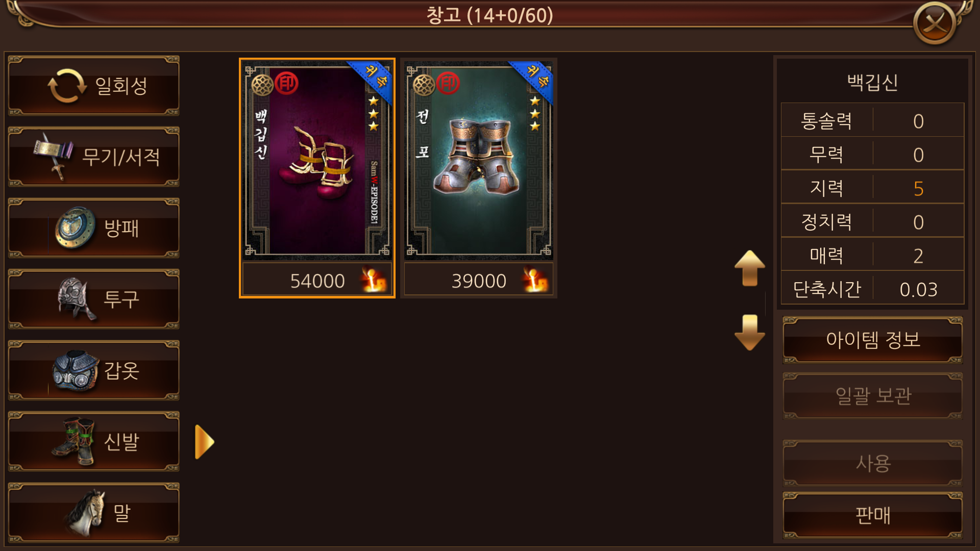Click the red seal icon on 전포 card
The height and width of the screenshot is (551, 980).
[x=448, y=83]
